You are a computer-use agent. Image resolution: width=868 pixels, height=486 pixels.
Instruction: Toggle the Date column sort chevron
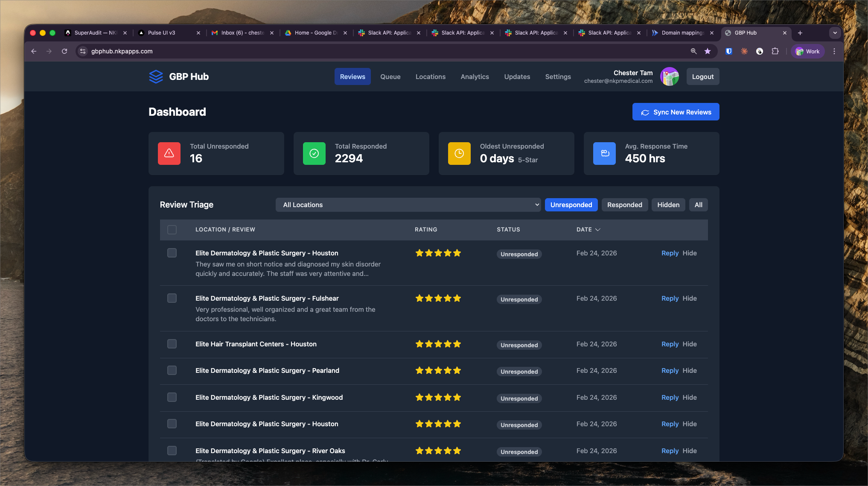click(598, 230)
